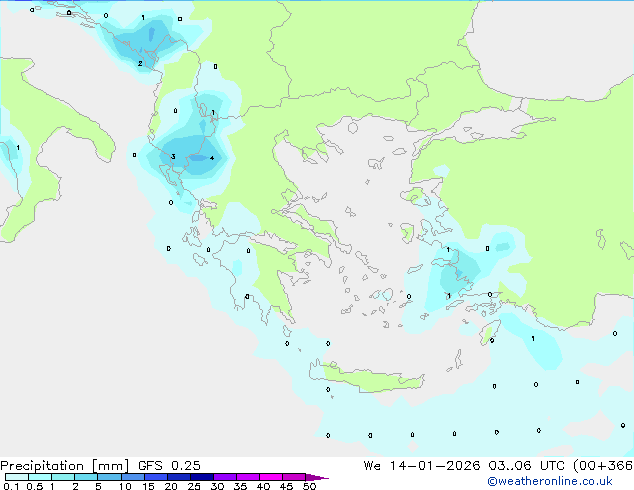The width and height of the screenshot is (634, 490).
Task: Click the 'We 14-01-2026' date text
Action: pos(422,466)
